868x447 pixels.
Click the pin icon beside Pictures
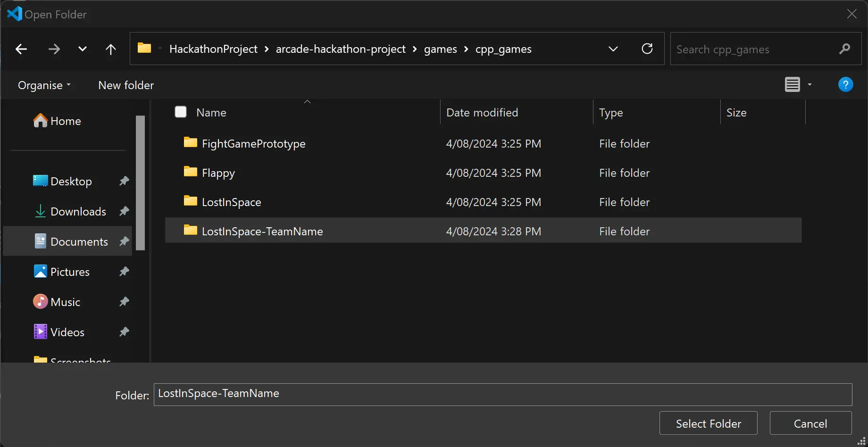click(x=124, y=272)
